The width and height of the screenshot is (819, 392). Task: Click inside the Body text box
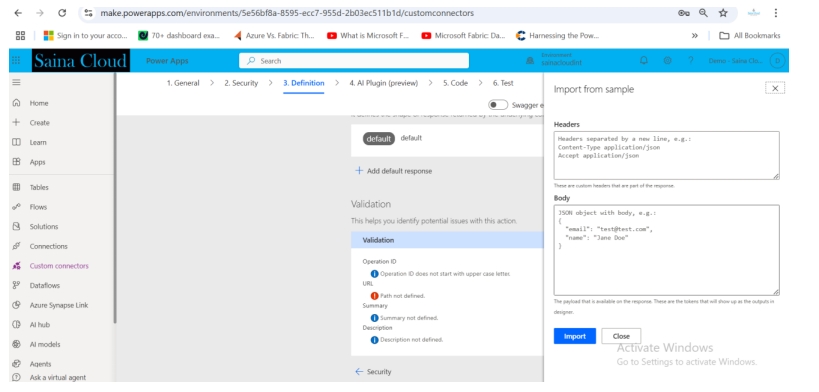coord(666,250)
